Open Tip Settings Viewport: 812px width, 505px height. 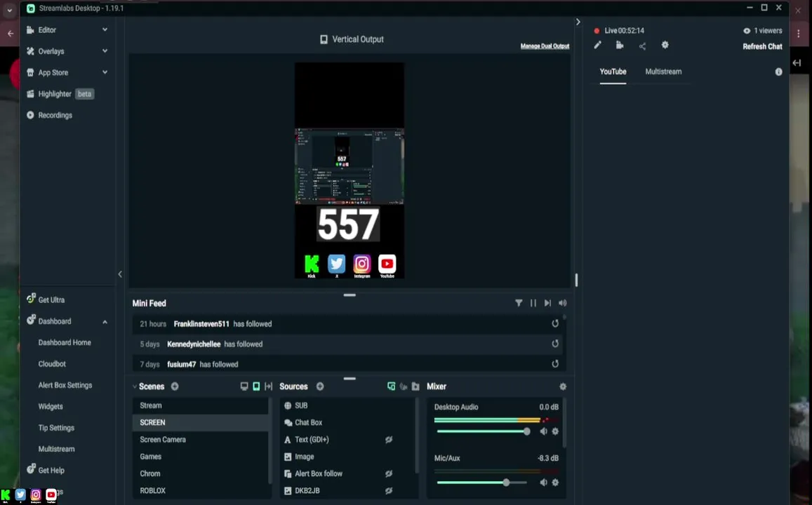point(56,428)
